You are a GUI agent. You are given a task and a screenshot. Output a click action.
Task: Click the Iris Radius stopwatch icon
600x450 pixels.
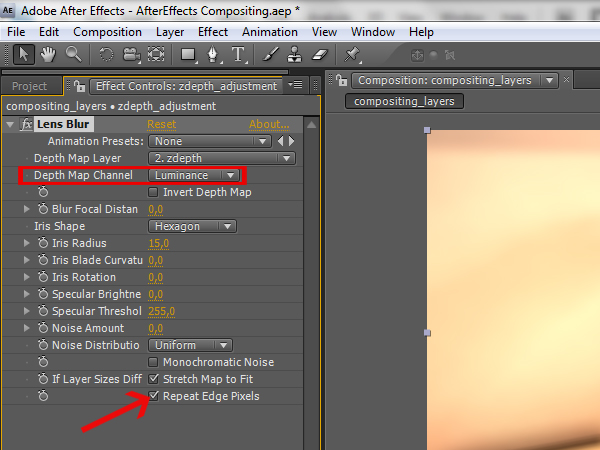[43, 243]
